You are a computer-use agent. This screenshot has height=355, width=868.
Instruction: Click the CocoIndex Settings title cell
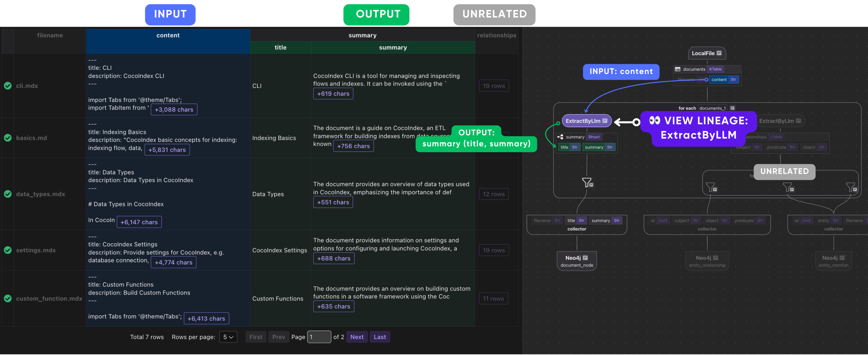[280, 251]
